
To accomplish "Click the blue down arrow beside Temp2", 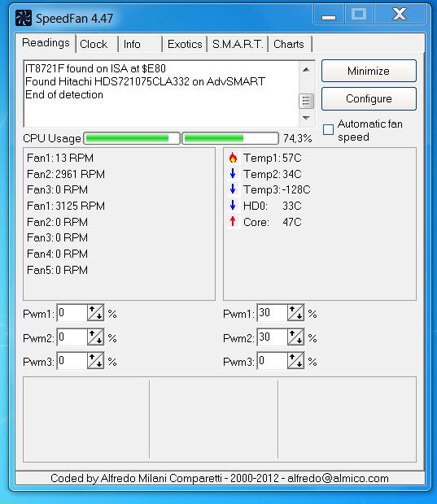I will coord(233,174).
